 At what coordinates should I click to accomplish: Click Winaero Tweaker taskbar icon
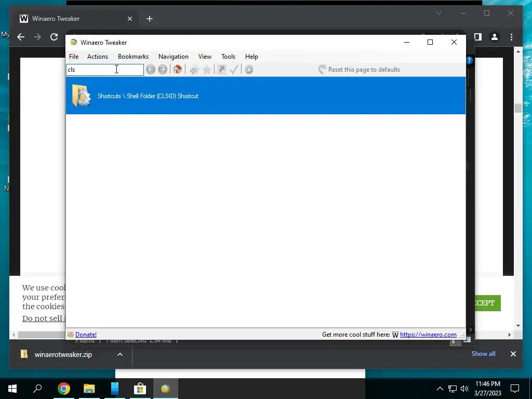click(166, 389)
